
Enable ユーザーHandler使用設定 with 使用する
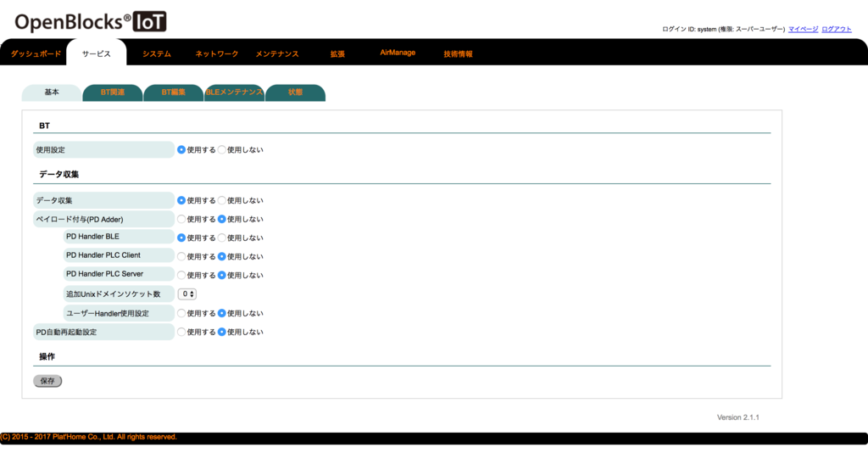point(181,313)
